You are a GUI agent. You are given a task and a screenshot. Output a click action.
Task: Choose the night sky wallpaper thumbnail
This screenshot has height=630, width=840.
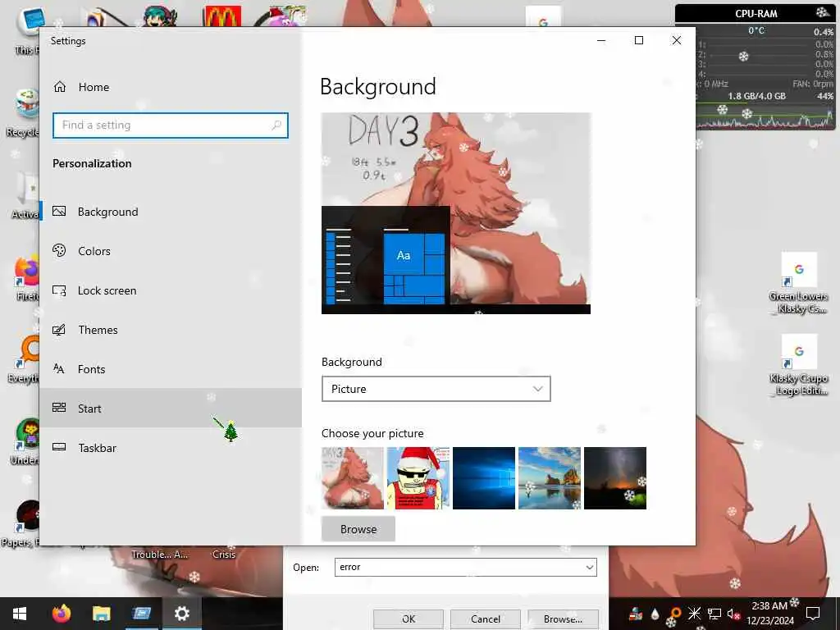click(615, 478)
